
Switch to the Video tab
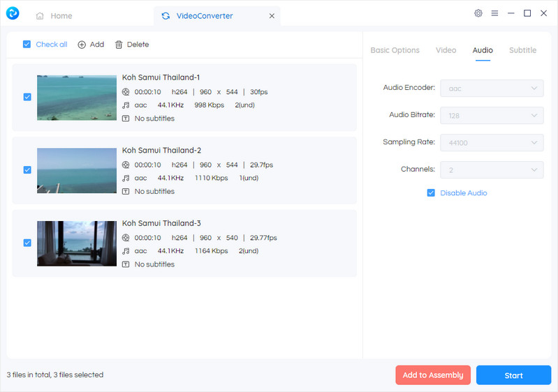(x=446, y=50)
